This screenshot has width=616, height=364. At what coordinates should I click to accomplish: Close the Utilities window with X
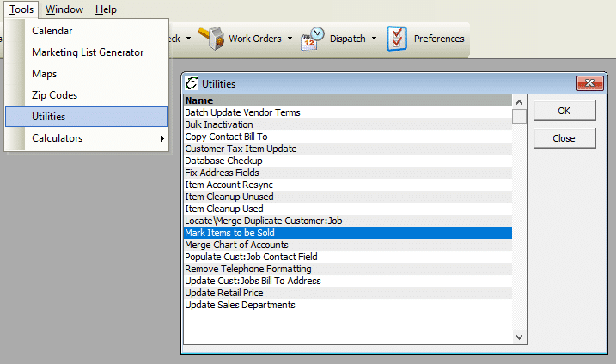click(x=589, y=83)
